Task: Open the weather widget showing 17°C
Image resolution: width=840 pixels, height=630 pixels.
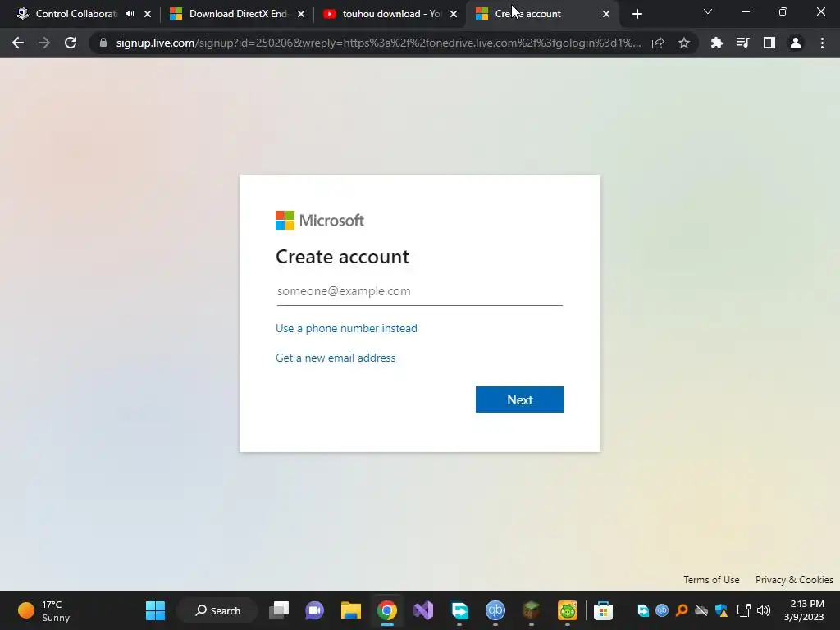Action: [x=44, y=610]
